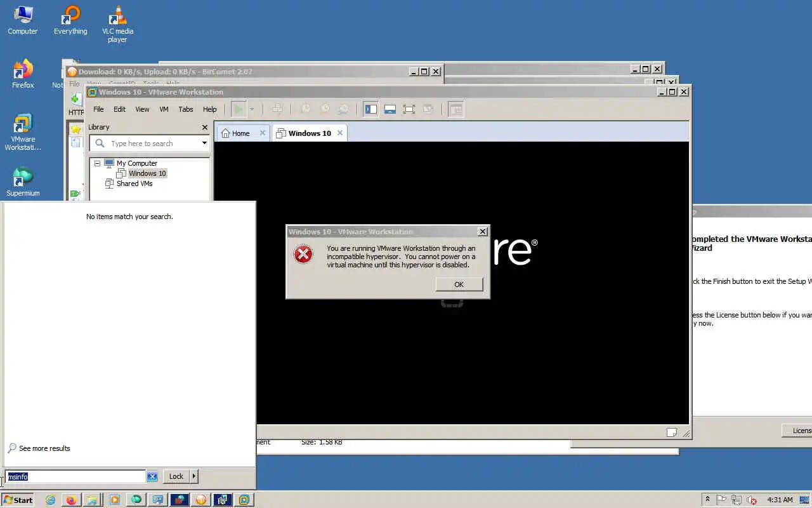
Task: Show hidden system tray icons
Action: click(707, 500)
